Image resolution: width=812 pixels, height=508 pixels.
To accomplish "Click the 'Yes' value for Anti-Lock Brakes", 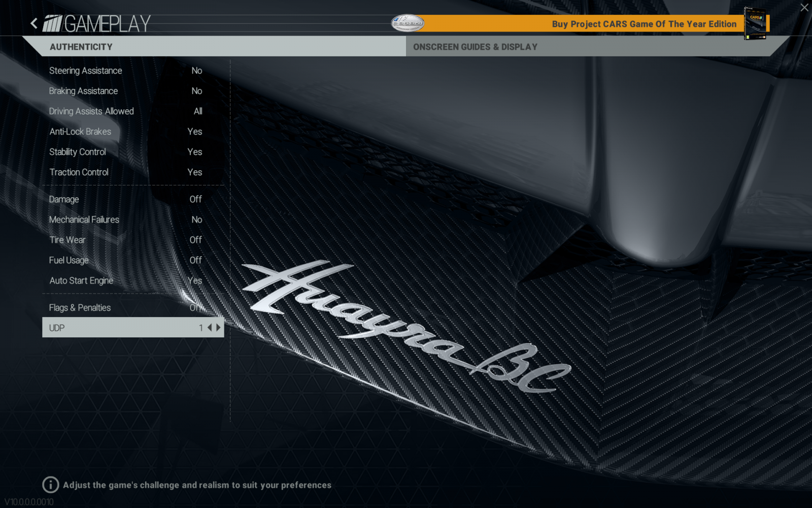I will (195, 132).
